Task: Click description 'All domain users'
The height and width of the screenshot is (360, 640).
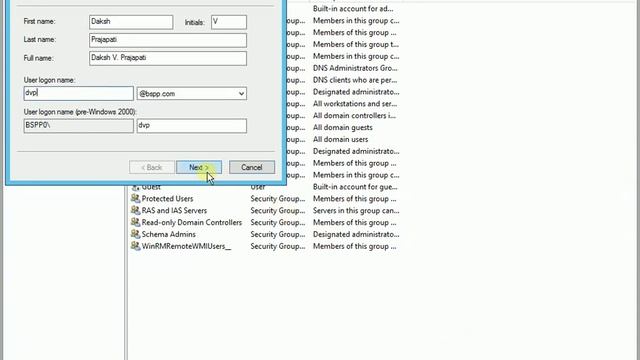Action: (340, 139)
